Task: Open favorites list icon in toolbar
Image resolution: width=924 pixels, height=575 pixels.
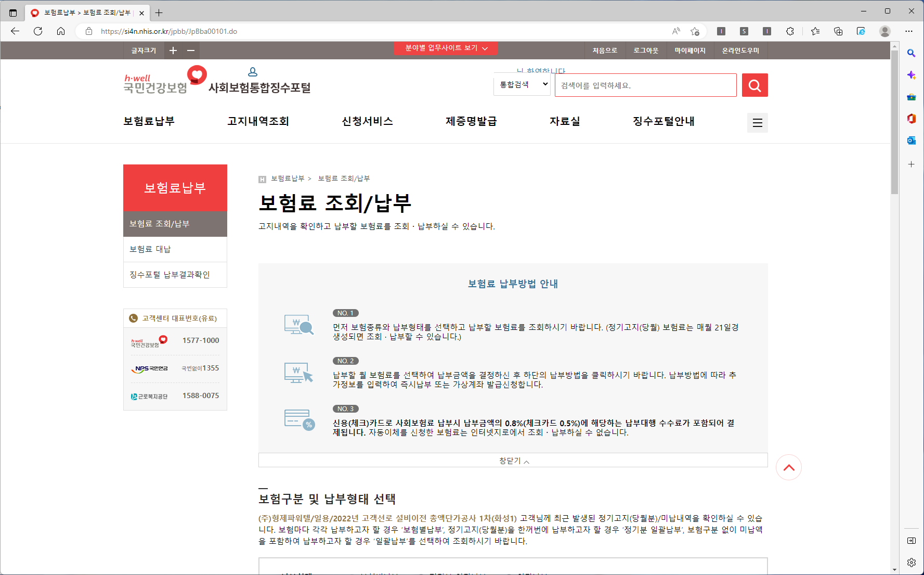Action: 815,31
